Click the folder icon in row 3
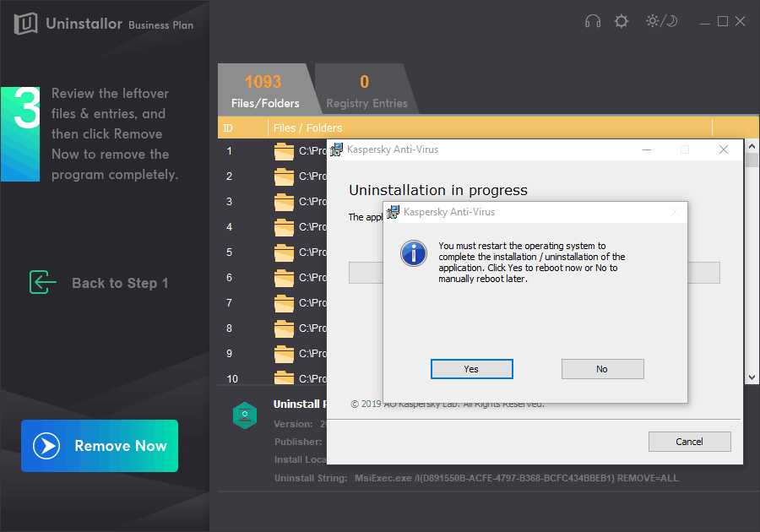This screenshot has height=532, width=760. point(284,202)
